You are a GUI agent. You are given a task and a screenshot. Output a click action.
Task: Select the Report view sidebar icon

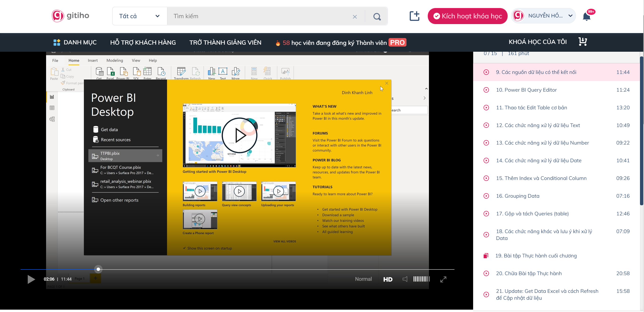click(52, 97)
